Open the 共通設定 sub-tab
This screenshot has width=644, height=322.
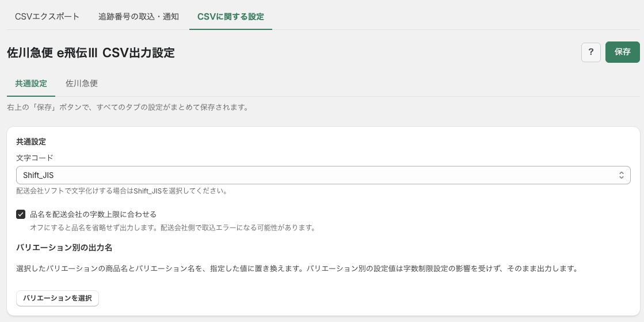(31, 84)
